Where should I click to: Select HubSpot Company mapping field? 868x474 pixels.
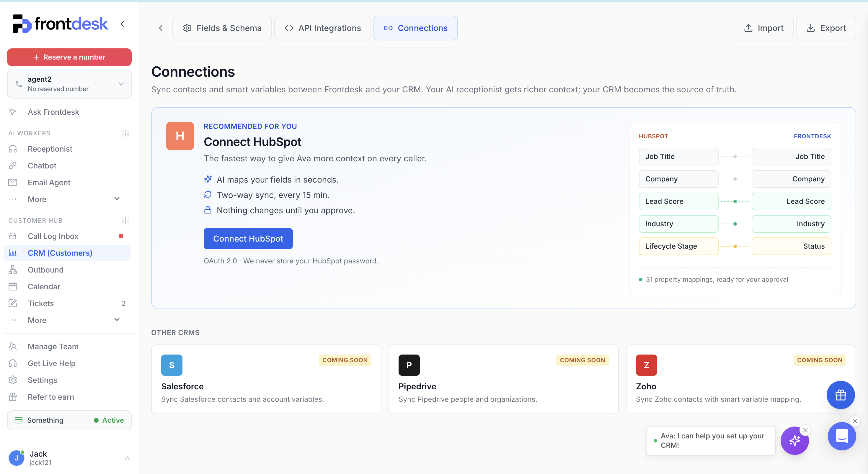[679, 179]
